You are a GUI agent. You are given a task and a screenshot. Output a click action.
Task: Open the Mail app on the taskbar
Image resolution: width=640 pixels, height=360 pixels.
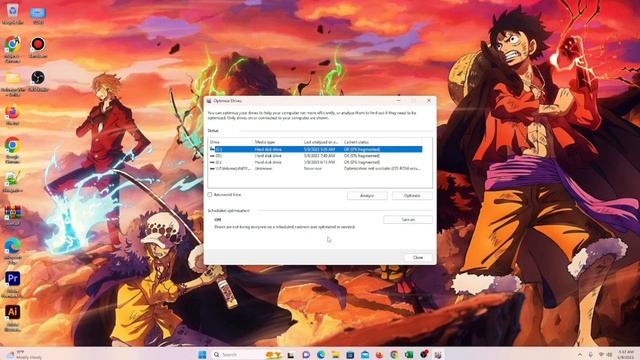click(x=365, y=355)
